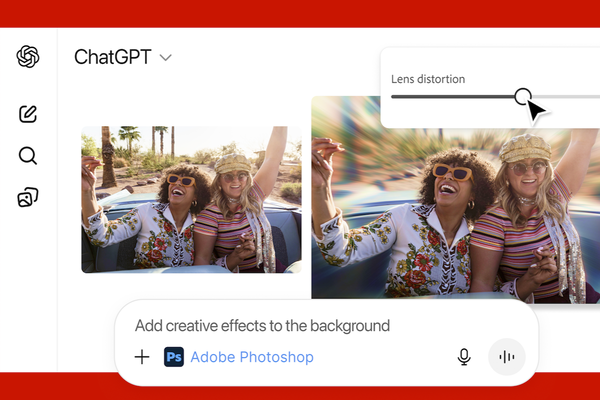The height and width of the screenshot is (400, 600).
Task: Open the image library icon in the sidebar
Action: [x=28, y=197]
